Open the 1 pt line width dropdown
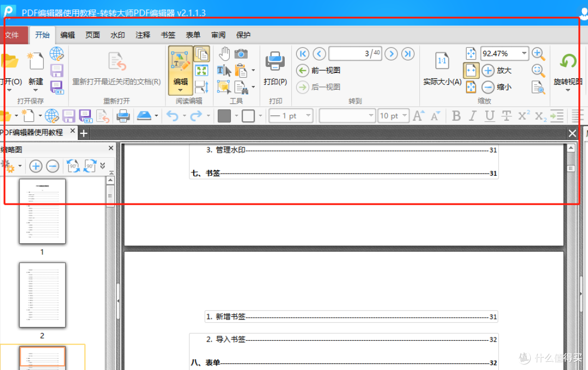Viewport: 588px width, 370px height. [x=308, y=116]
